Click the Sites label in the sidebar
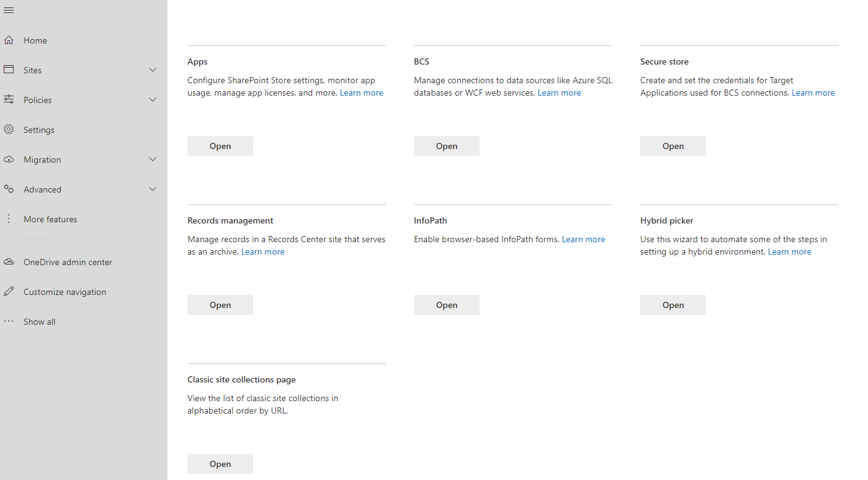Screen dimensions: 868x480 point(33,70)
